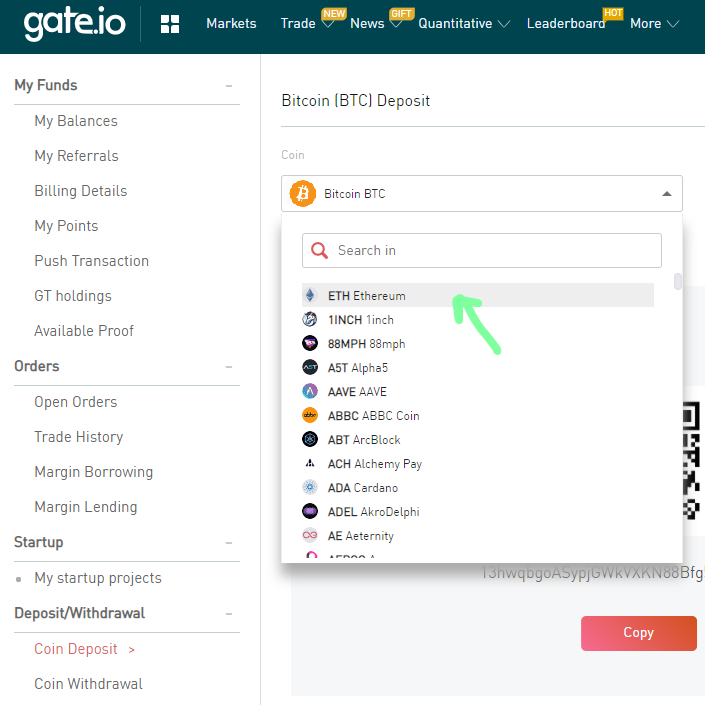Collapse the My Funds section
This screenshot has height=705, width=705.
[229, 85]
